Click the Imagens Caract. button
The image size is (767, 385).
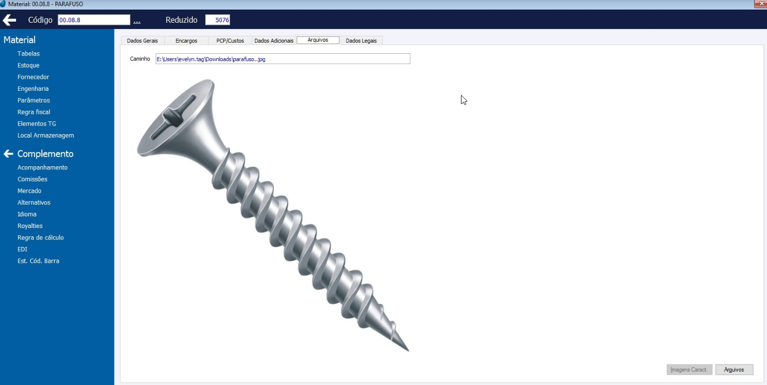pos(689,370)
